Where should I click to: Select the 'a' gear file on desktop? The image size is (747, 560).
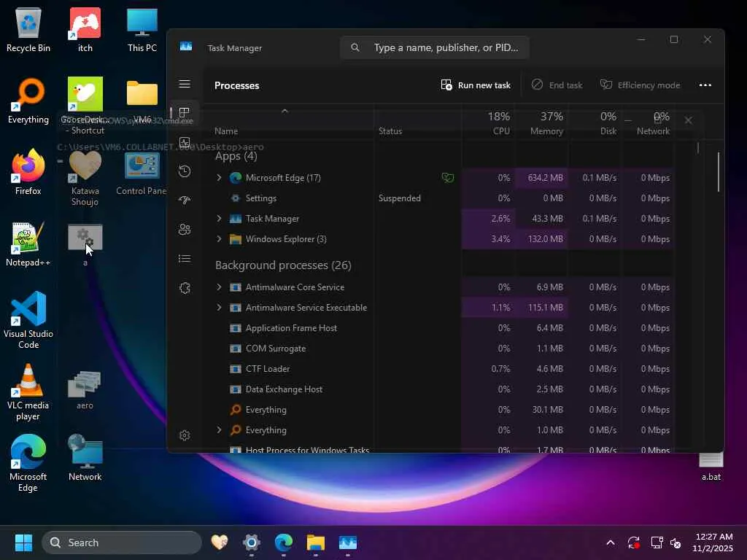coord(85,245)
